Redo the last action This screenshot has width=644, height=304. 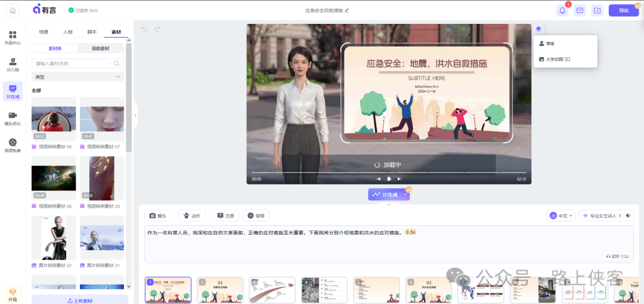[x=157, y=29]
